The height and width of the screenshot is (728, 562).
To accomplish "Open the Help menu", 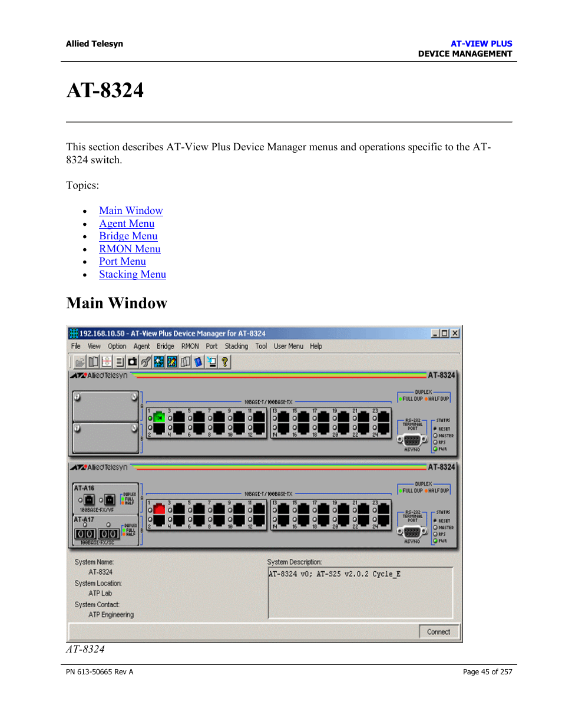I will [x=316, y=347].
